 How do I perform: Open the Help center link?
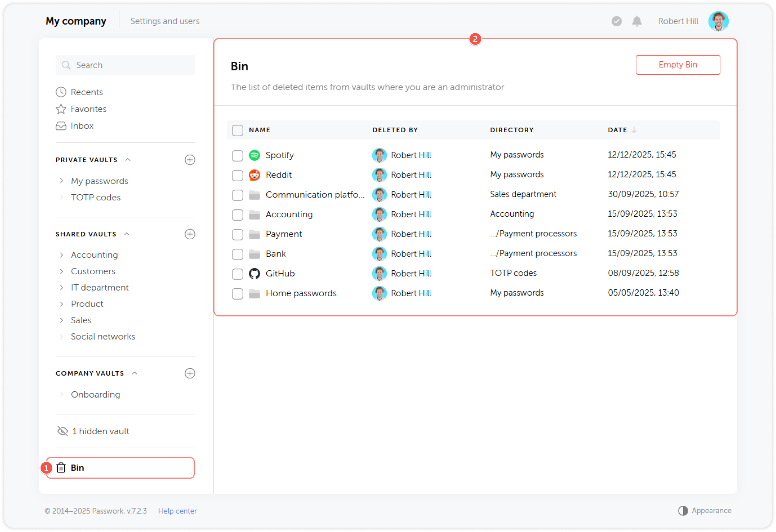click(x=177, y=510)
